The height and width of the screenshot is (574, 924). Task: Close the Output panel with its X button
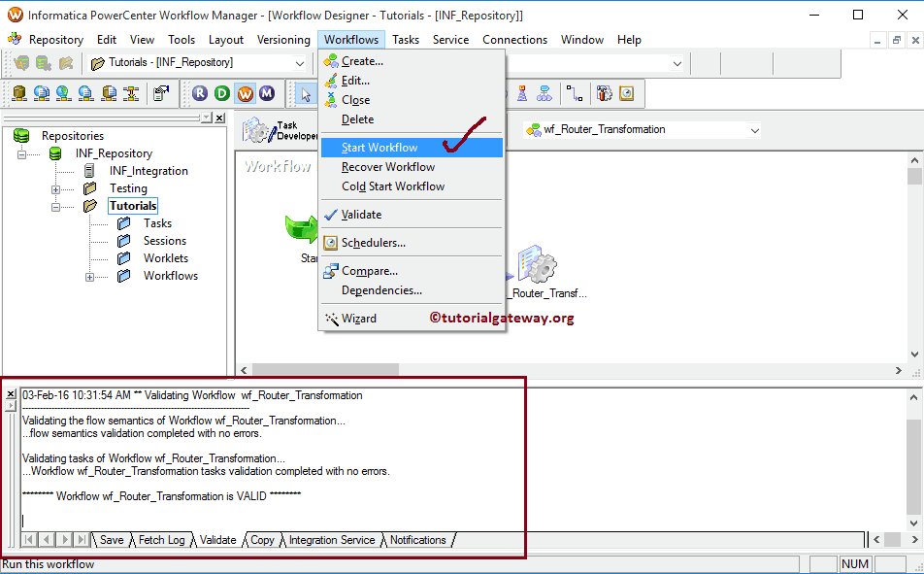pos(11,393)
